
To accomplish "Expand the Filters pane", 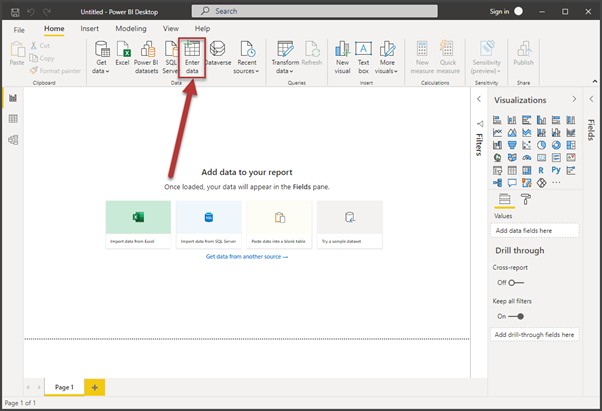I will [x=479, y=99].
